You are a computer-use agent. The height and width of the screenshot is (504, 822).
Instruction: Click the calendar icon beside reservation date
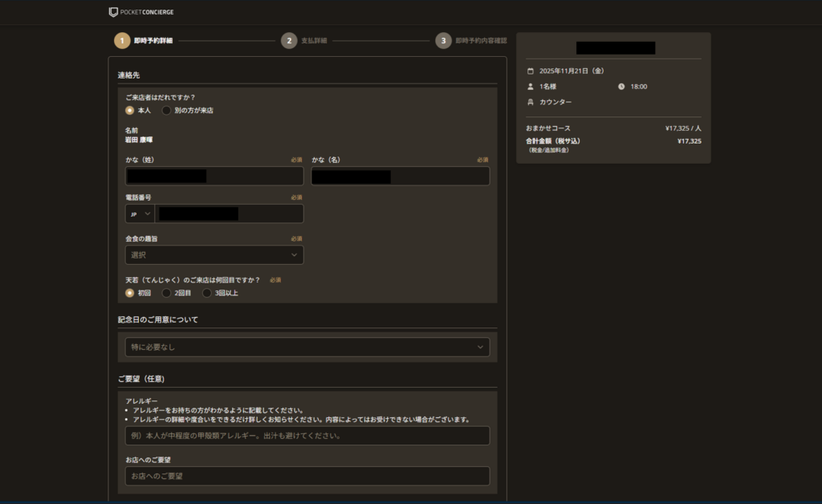coord(530,71)
